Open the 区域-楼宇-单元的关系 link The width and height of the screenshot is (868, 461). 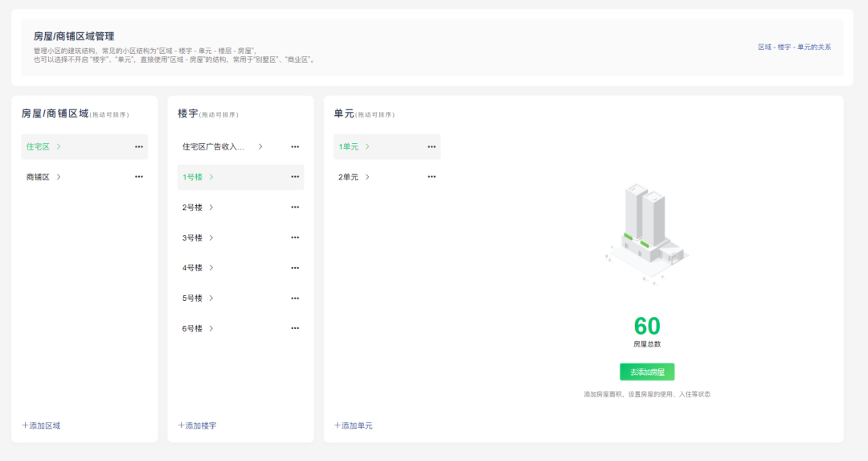coord(794,47)
